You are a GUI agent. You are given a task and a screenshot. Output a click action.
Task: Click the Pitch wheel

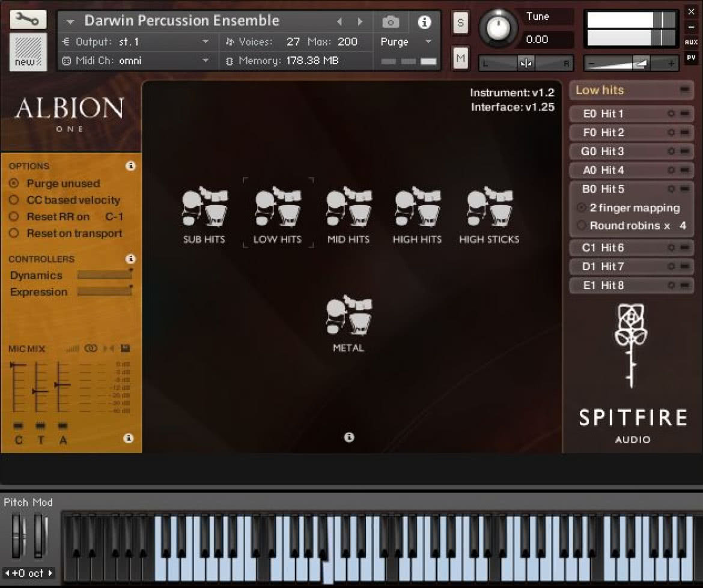click(x=18, y=535)
